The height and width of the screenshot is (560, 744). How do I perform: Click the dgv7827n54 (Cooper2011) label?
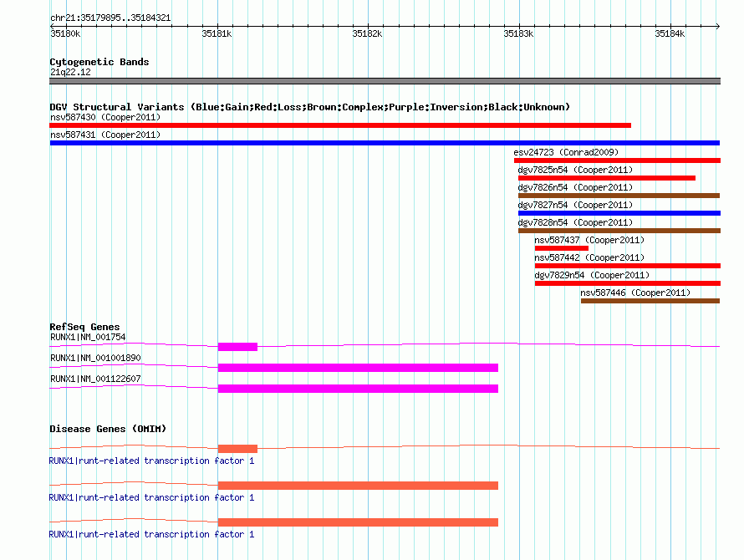[576, 205]
